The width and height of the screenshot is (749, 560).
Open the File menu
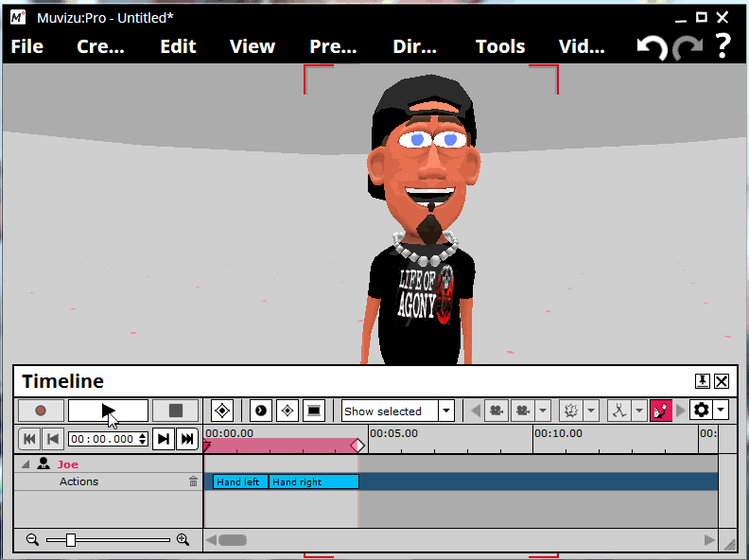point(27,46)
